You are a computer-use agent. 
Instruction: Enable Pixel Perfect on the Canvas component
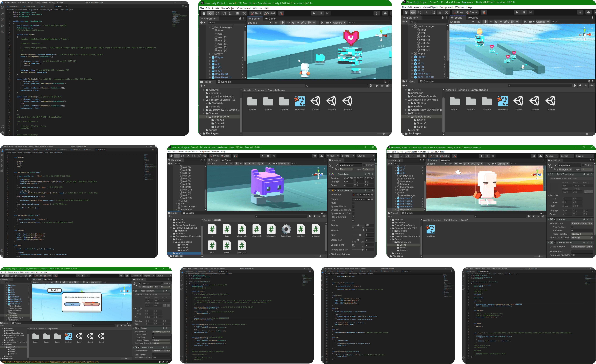[572, 227]
